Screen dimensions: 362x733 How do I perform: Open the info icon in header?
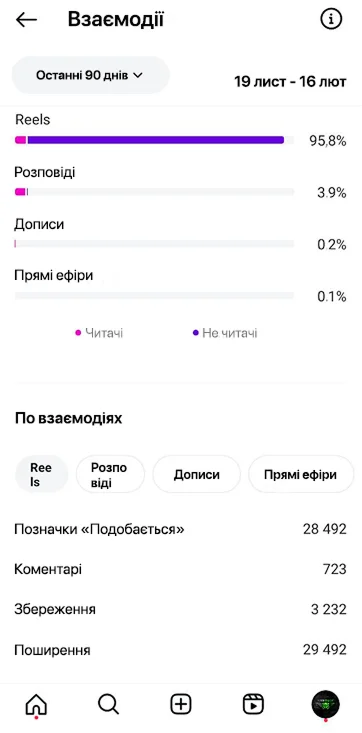(x=331, y=19)
